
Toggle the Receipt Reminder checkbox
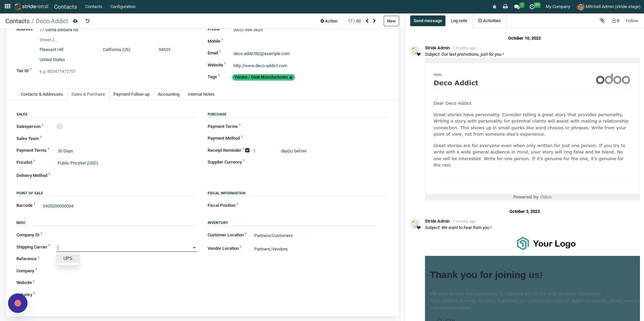(247, 150)
